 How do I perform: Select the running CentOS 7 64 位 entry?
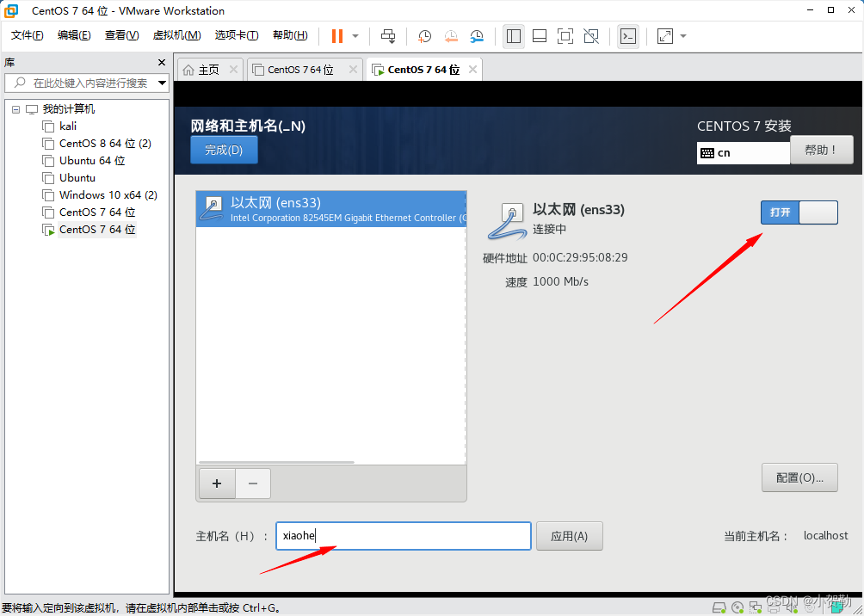[x=89, y=229]
